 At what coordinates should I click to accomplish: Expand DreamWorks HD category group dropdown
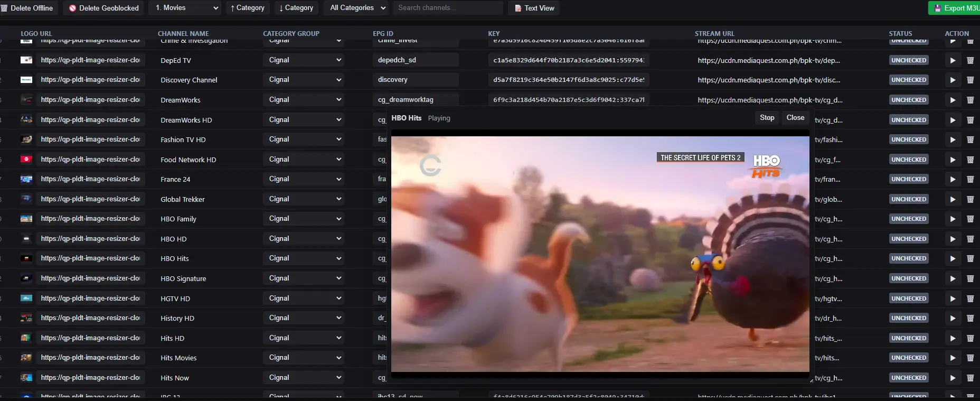[304, 120]
